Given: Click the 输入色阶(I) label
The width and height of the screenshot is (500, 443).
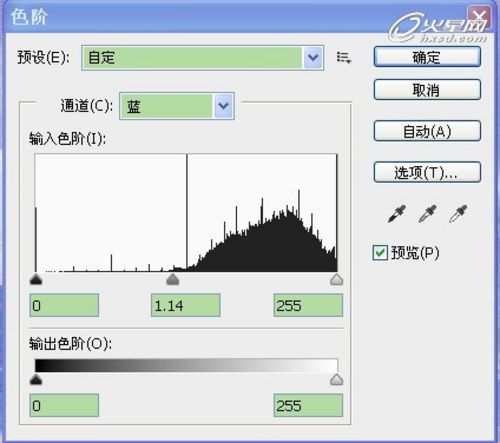Looking at the screenshot, I should click(x=68, y=139).
